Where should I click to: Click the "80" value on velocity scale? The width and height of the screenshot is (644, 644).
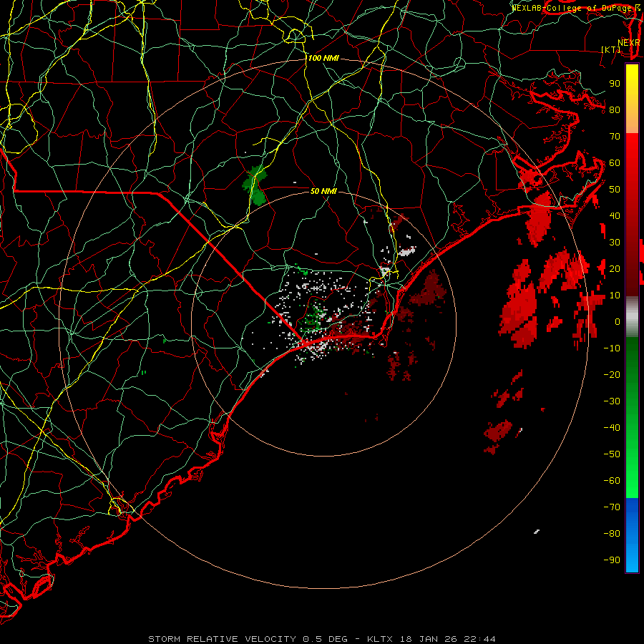pyautogui.click(x=615, y=110)
